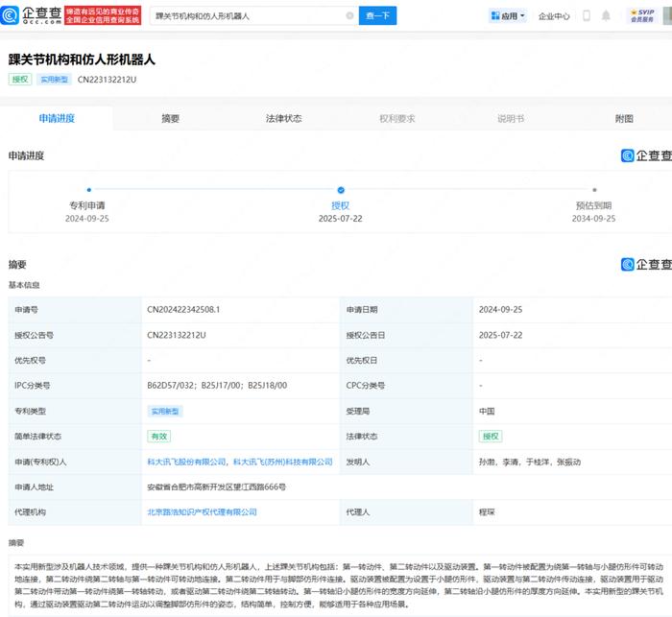Open the notification bell icon

pos(606,16)
